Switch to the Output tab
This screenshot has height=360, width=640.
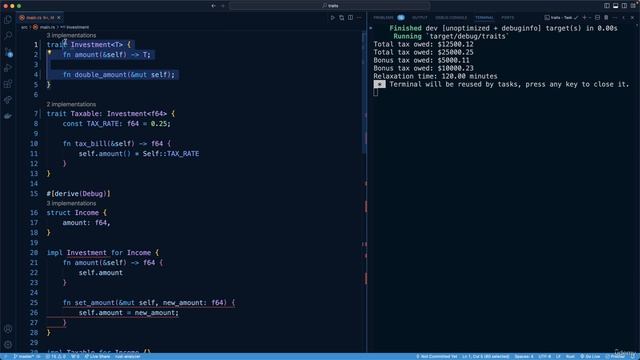click(420, 18)
